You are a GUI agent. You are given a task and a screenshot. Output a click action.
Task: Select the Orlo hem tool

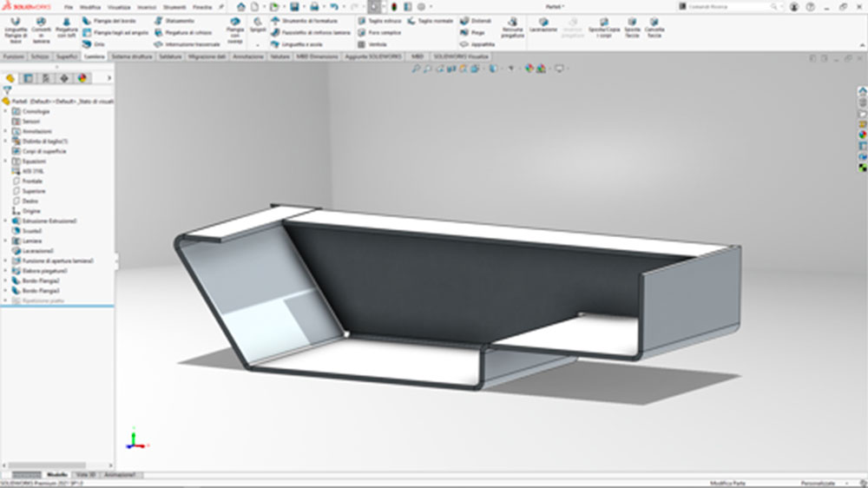coord(94,44)
